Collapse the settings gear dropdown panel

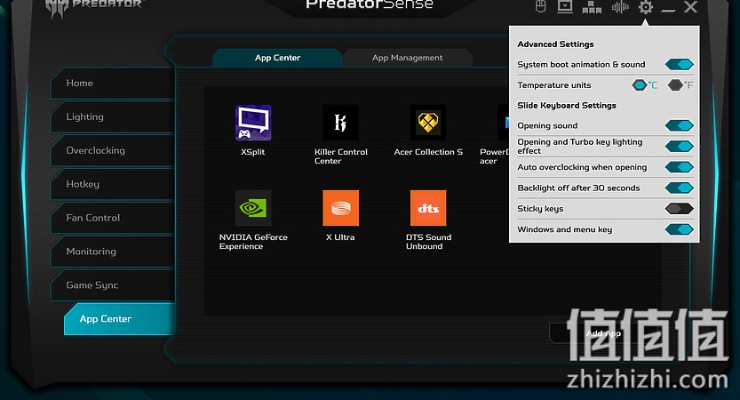(x=646, y=7)
